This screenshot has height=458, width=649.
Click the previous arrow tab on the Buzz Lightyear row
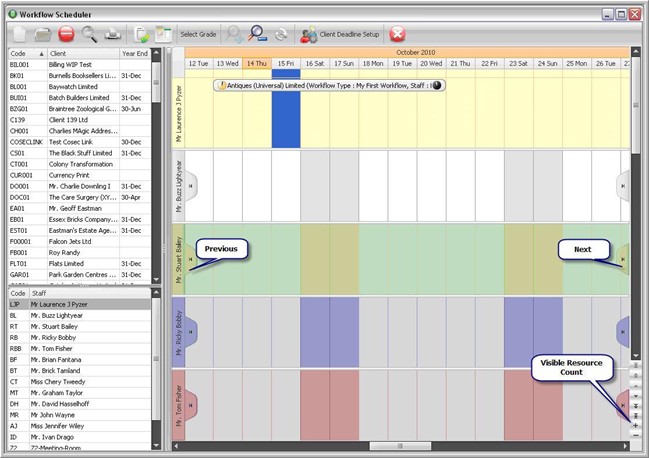[191, 186]
